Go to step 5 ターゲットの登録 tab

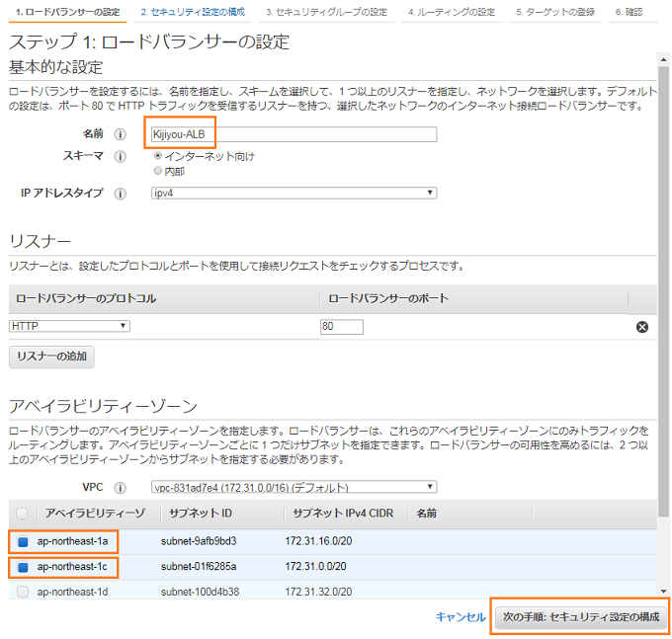pyautogui.click(x=555, y=12)
